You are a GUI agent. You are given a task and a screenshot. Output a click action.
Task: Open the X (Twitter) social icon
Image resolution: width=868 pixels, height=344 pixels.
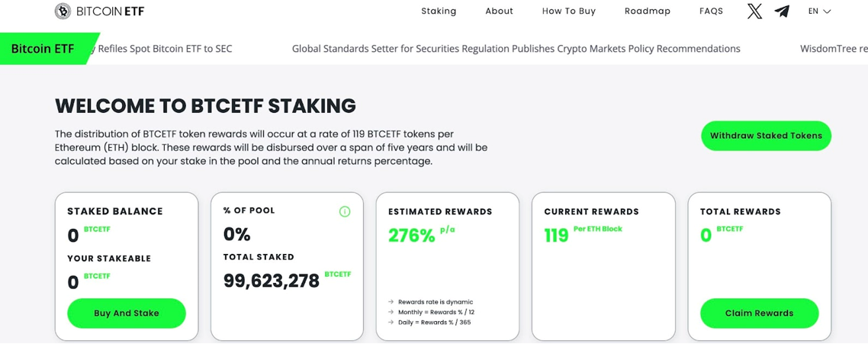(x=754, y=11)
